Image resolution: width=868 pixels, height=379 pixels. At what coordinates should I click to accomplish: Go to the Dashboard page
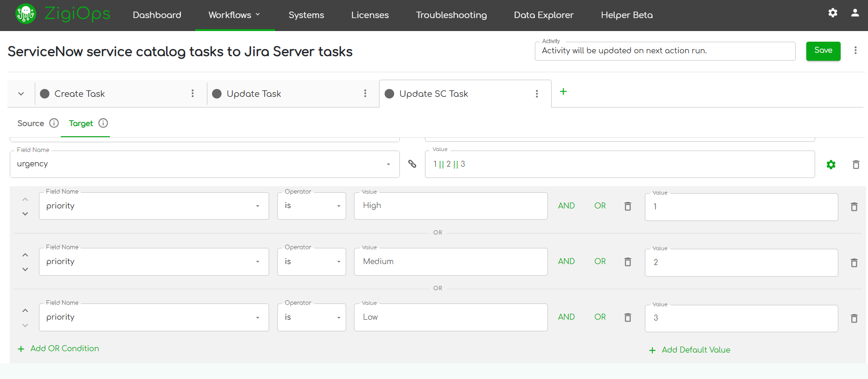[157, 15]
